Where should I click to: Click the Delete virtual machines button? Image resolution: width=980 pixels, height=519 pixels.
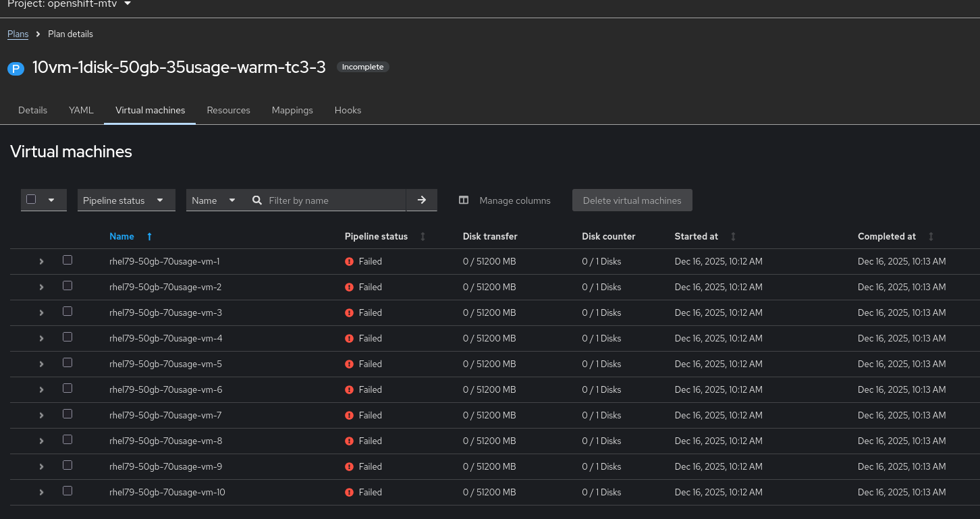[x=632, y=200]
